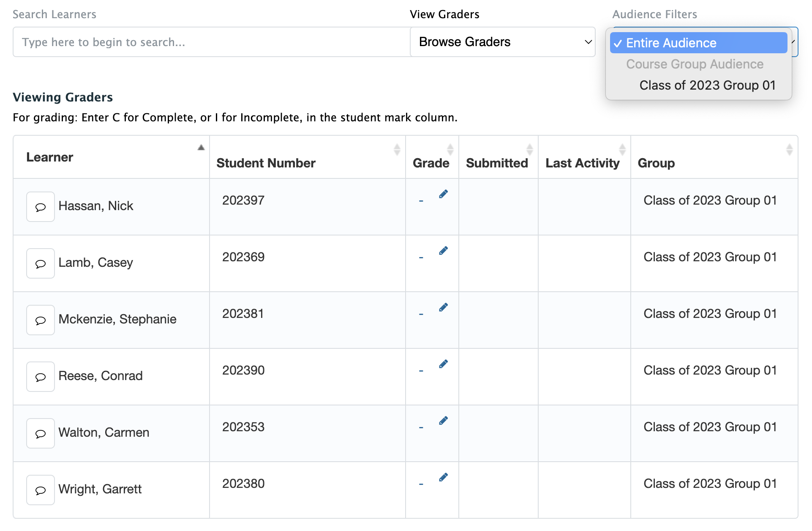Select Entire Audience filter option
The width and height of the screenshot is (812, 531).
point(698,43)
